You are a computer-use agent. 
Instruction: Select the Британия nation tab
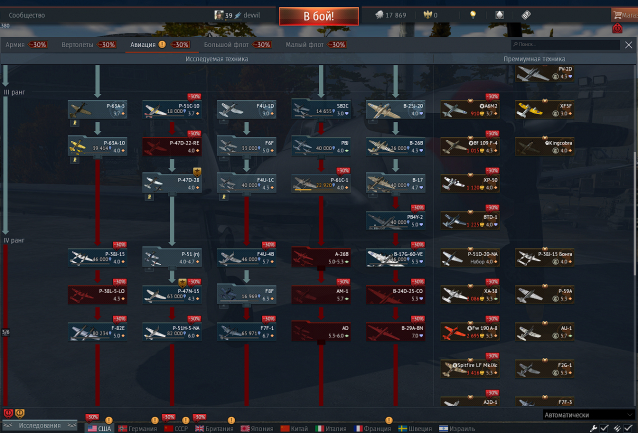214,429
